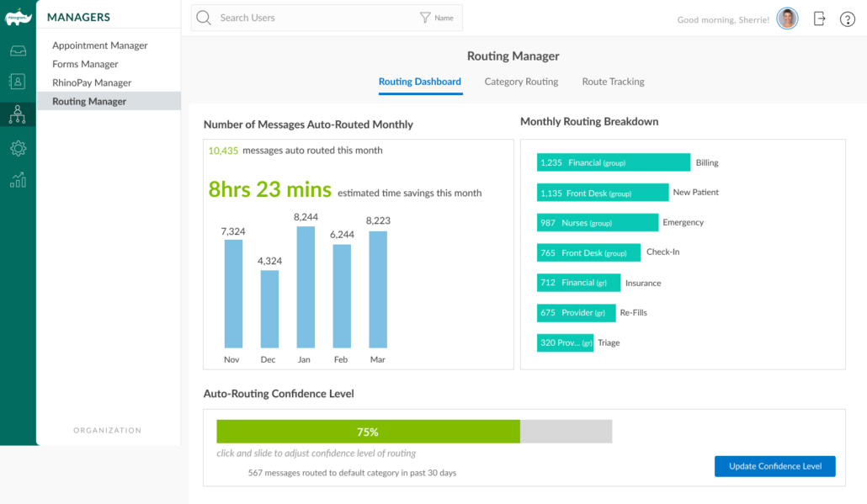Select the managers hierarchy icon in sidebar
Image resolution: width=867 pixels, height=504 pixels.
[18, 114]
